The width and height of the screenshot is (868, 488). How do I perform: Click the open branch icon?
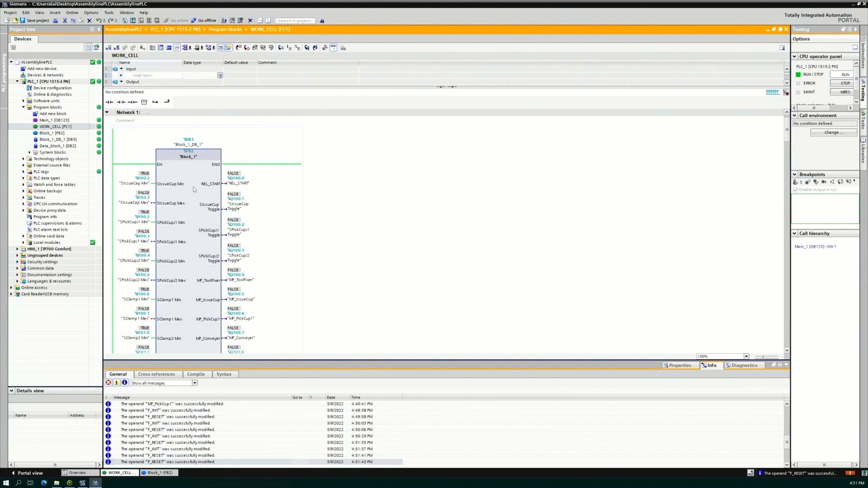tap(155, 102)
